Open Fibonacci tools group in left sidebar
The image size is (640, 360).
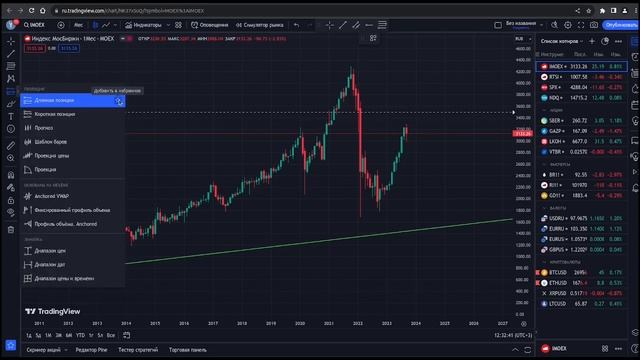11,66
